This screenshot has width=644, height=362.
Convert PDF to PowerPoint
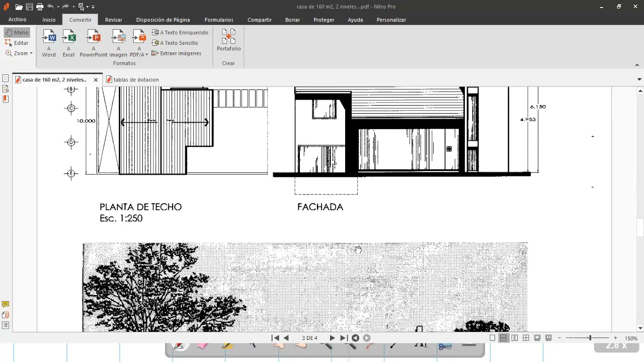pyautogui.click(x=94, y=43)
